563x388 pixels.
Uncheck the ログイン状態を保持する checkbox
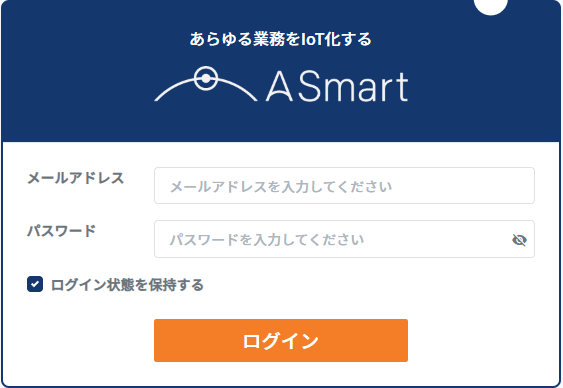pos(35,284)
